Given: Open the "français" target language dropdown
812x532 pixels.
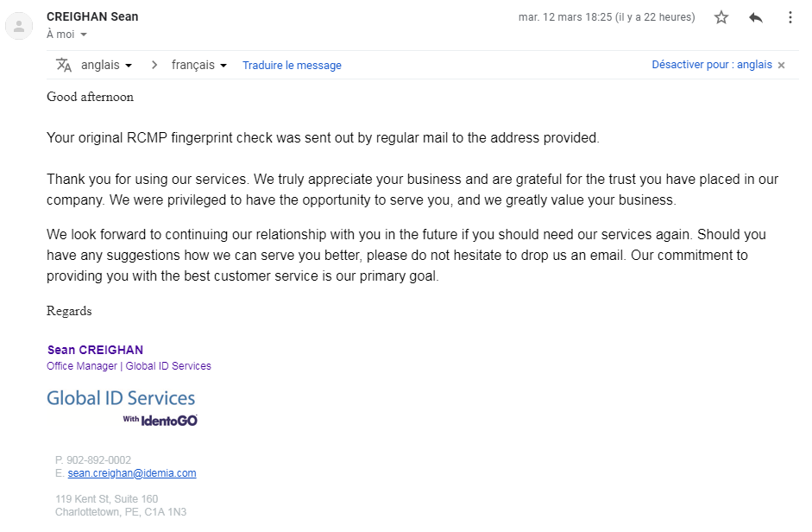Looking at the screenshot, I should (198, 65).
